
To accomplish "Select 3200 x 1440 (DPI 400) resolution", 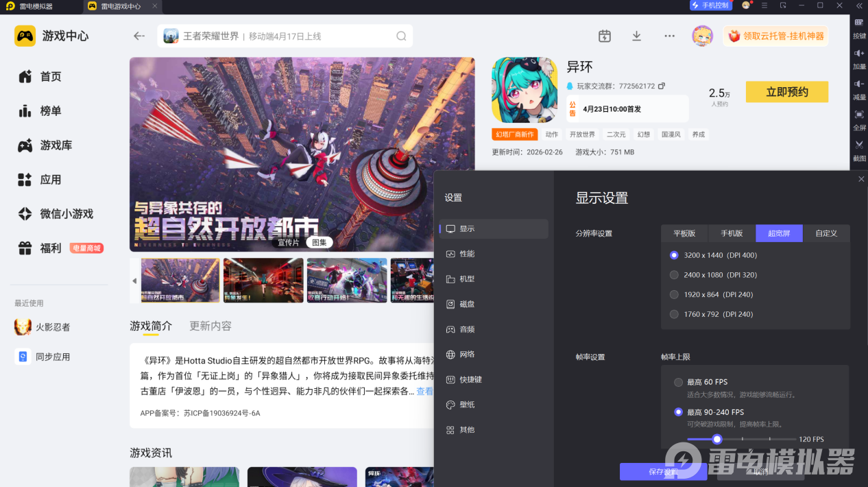I will pyautogui.click(x=713, y=255).
